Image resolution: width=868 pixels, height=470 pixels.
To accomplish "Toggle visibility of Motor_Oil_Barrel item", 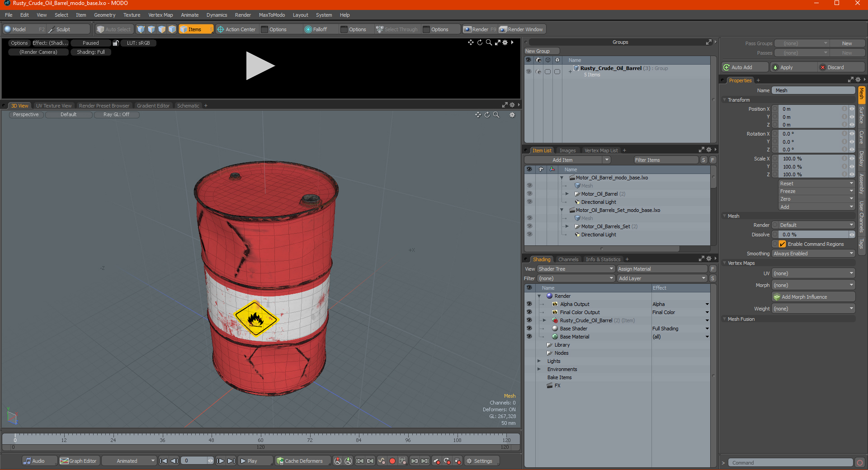I will pos(529,194).
